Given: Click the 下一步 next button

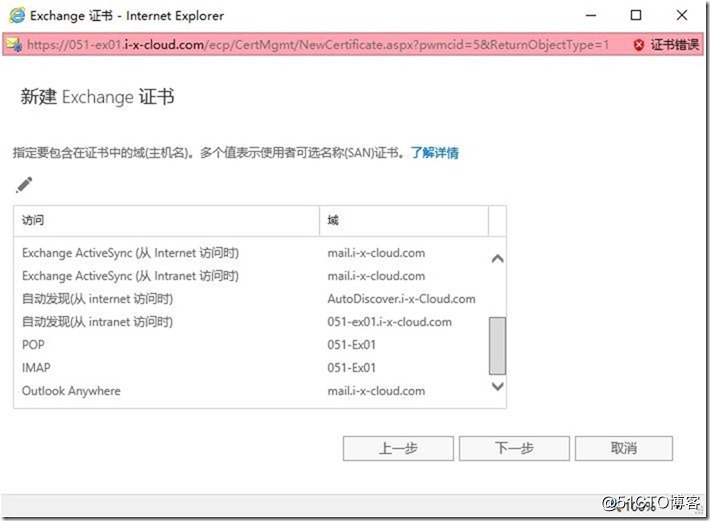Looking at the screenshot, I should 514,448.
